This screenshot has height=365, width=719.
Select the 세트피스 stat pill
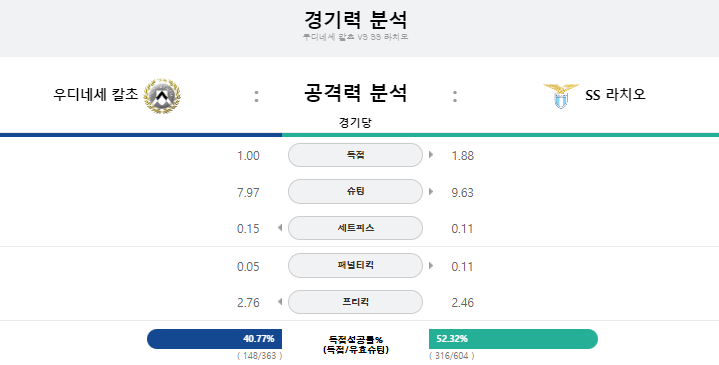click(x=355, y=228)
